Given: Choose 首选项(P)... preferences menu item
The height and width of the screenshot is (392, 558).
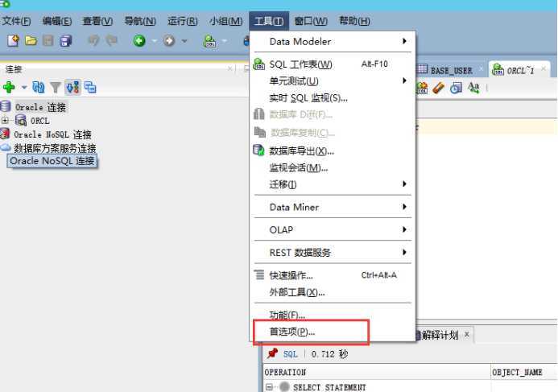Looking at the screenshot, I should pyautogui.click(x=333, y=332).
